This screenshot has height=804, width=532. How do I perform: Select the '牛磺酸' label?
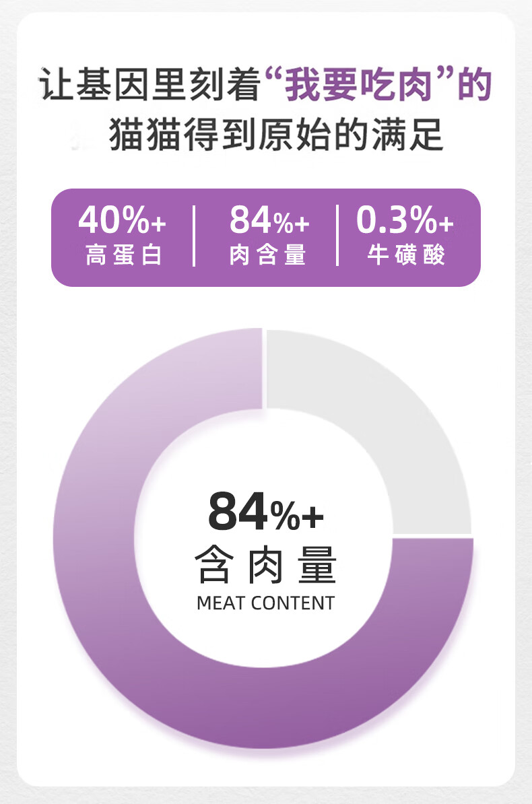point(406,255)
